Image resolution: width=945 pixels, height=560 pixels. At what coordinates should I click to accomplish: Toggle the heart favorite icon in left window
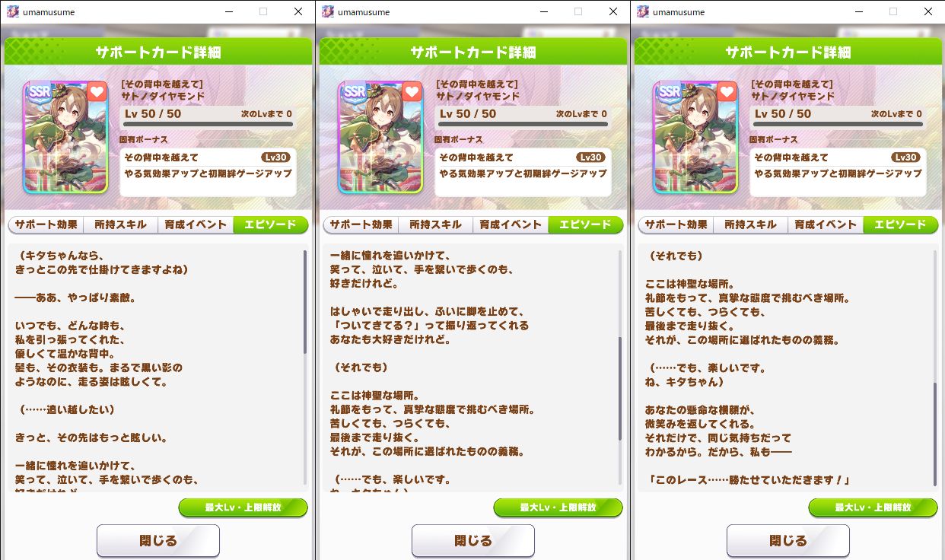pyautogui.click(x=97, y=92)
